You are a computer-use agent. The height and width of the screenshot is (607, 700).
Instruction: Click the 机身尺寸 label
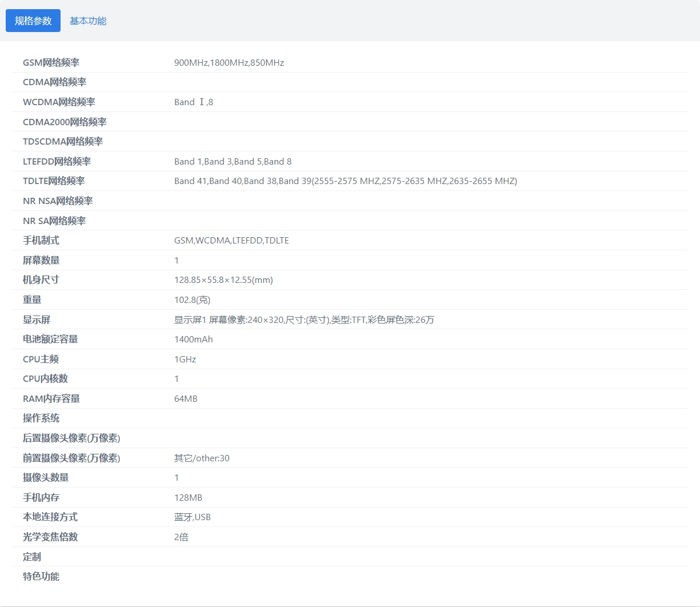click(41, 279)
